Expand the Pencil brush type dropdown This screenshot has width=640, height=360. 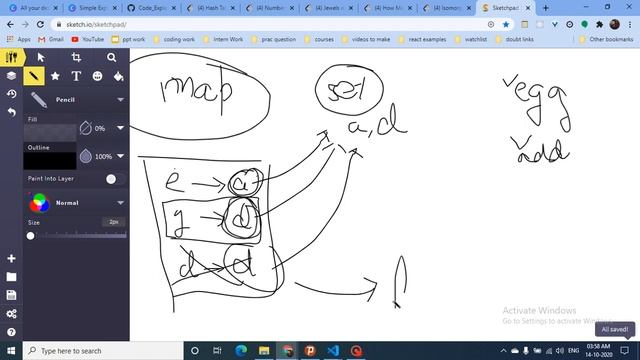120,100
